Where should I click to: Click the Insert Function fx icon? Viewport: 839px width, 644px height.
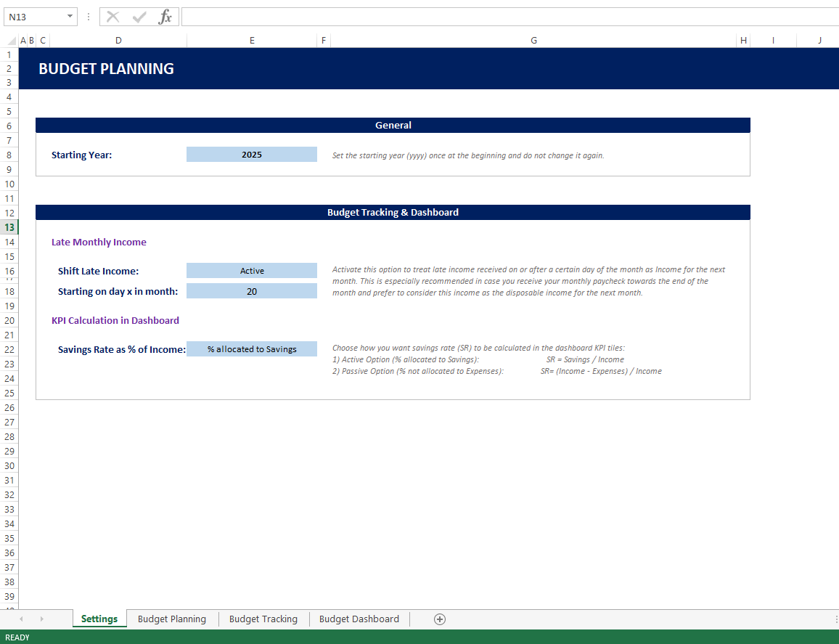click(x=165, y=17)
